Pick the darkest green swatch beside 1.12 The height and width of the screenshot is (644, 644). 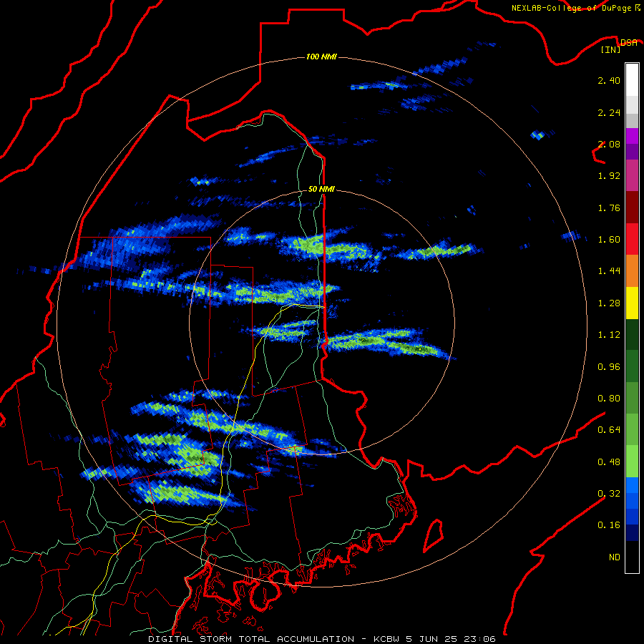(632, 335)
